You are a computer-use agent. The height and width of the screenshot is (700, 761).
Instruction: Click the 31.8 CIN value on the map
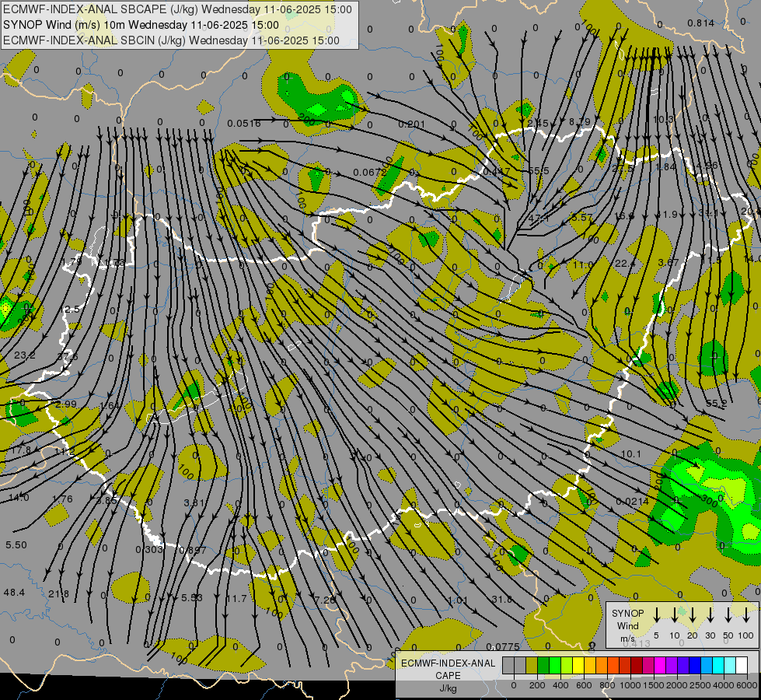502,600
